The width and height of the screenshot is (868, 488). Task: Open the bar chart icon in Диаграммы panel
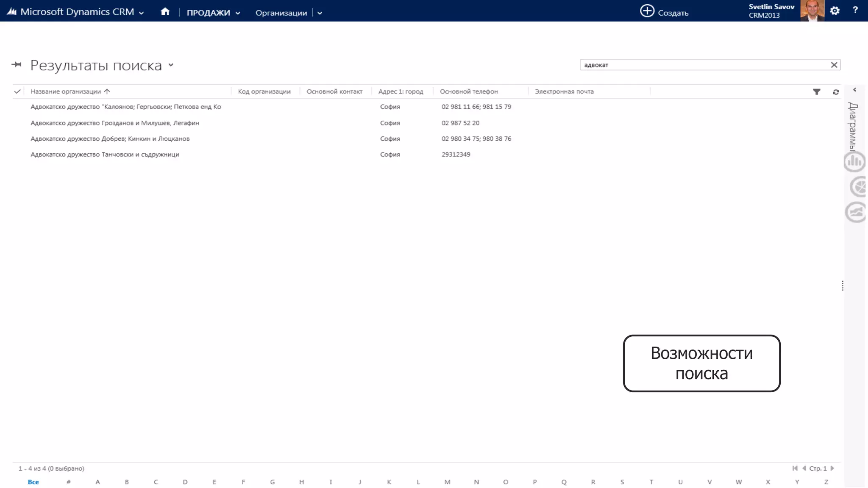click(854, 162)
